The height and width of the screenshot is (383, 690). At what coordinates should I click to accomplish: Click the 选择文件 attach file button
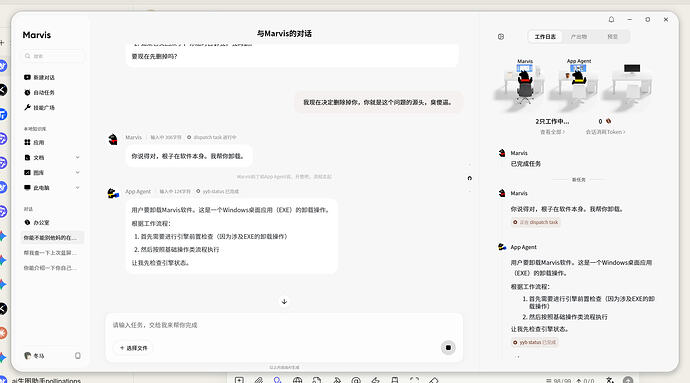(x=134, y=348)
